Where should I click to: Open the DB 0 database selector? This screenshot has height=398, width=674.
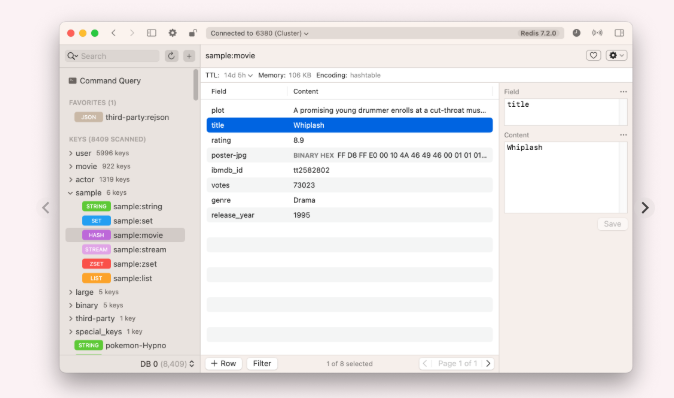click(167, 364)
